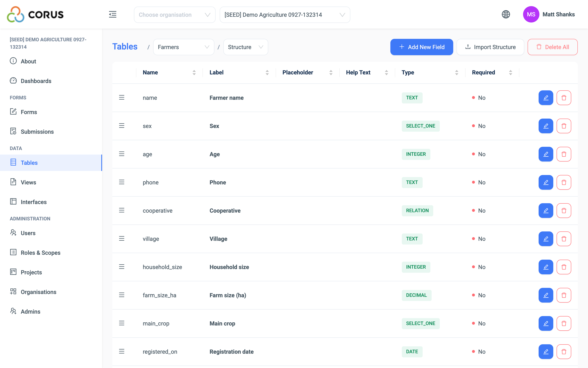The height and width of the screenshot is (368, 588).
Task: Click the Corus logo
Action: pos(35,14)
